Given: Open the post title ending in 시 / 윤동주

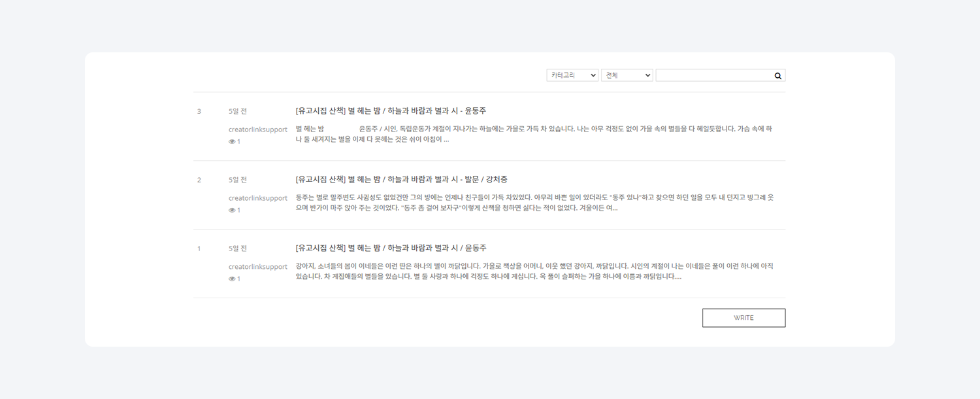Looking at the screenshot, I should click(391, 249).
